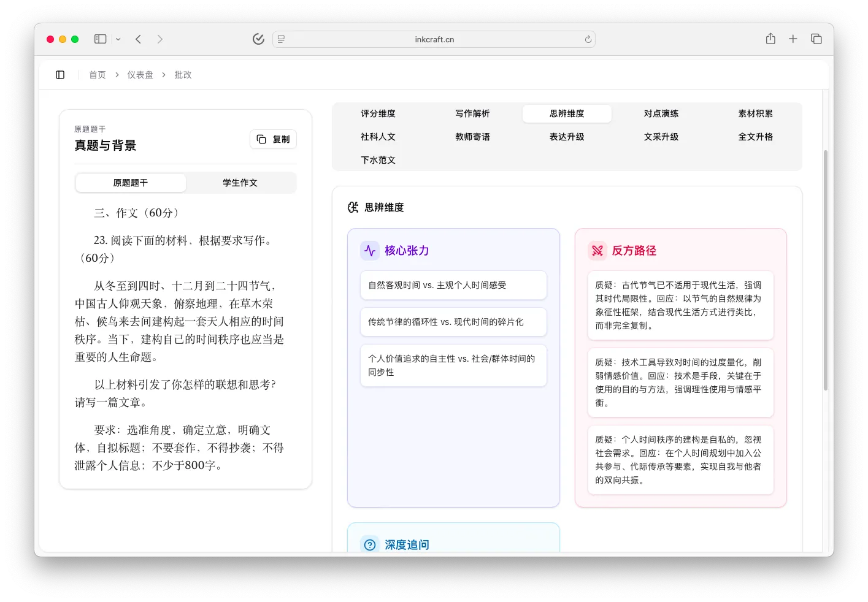The width and height of the screenshot is (868, 602).
Task: Click the inkcraft.cn address bar
Action: tap(434, 39)
